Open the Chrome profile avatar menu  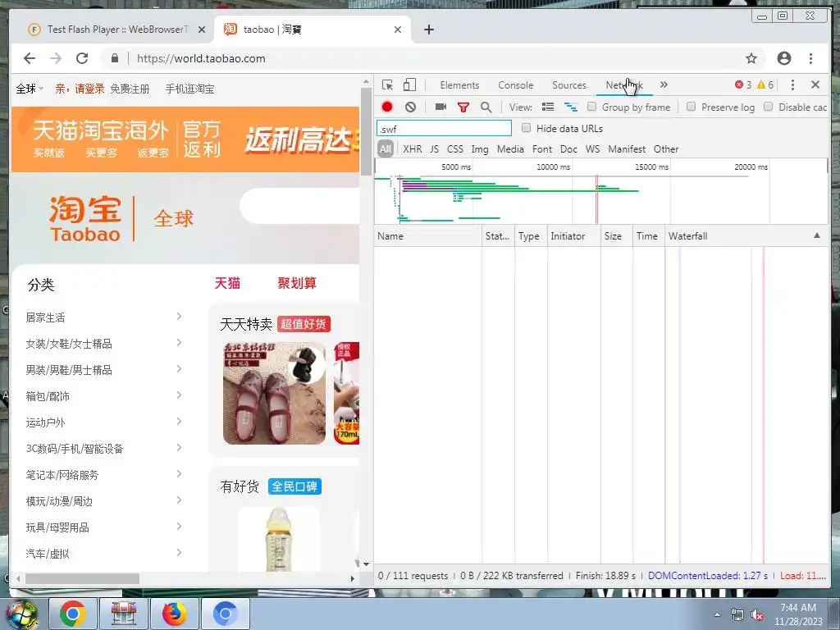click(783, 58)
